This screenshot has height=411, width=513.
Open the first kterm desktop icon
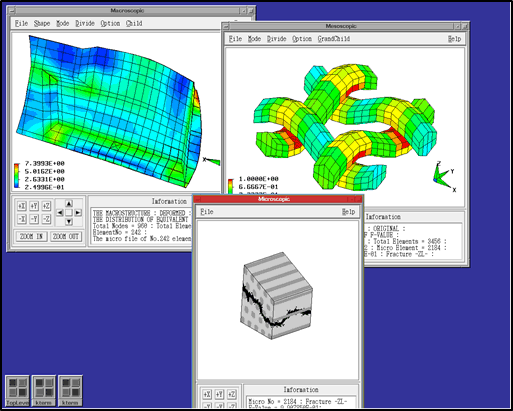[x=44, y=391]
